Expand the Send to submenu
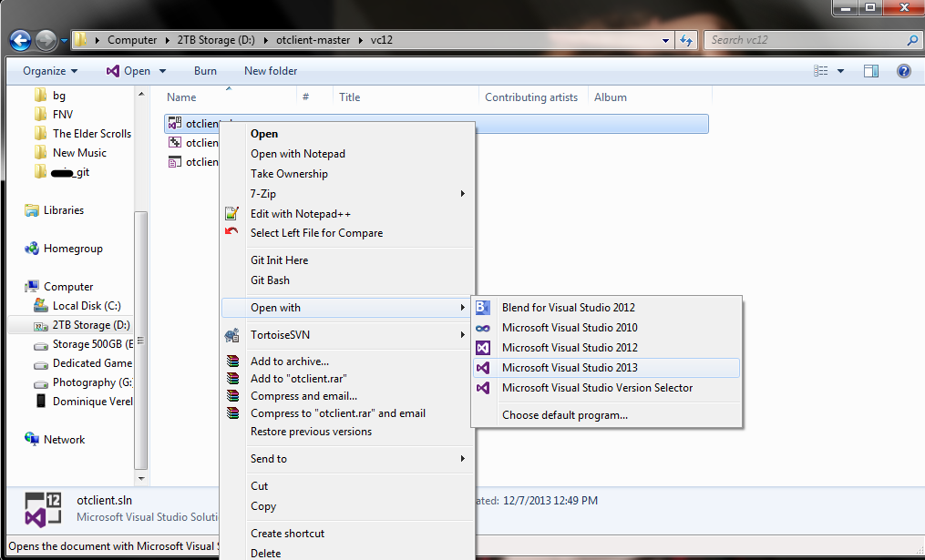The image size is (925, 560). click(x=348, y=459)
